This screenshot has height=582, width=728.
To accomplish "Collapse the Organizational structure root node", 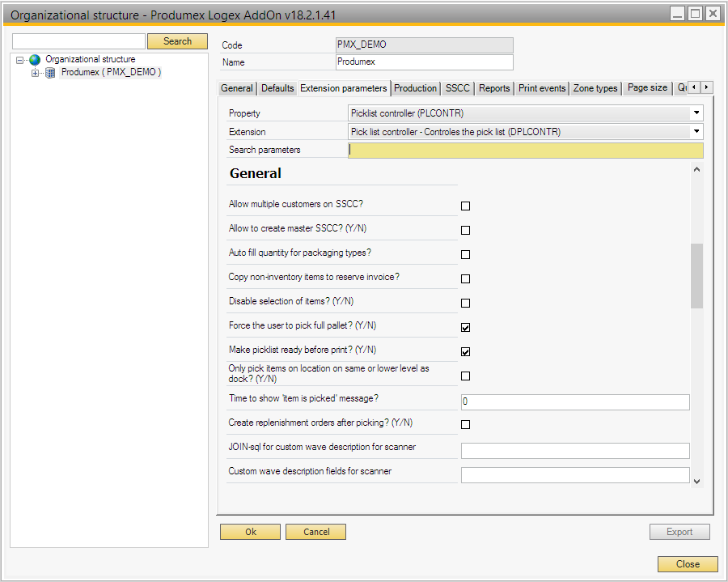I will pos(20,60).
